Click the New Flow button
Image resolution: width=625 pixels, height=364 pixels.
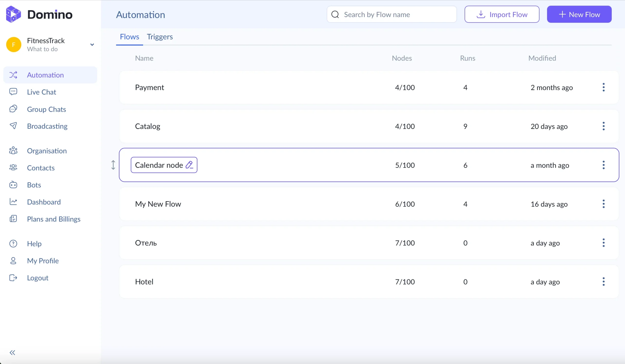coord(579,14)
